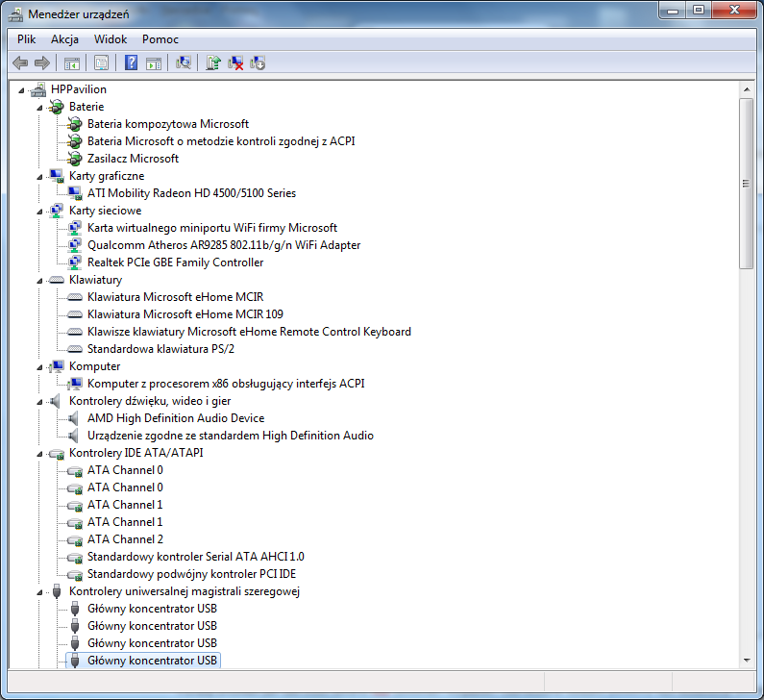Image resolution: width=764 pixels, height=700 pixels.
Task: Click keyboard icon beside Standardowa klawiatura PS/2
Action: coord(75,349)
